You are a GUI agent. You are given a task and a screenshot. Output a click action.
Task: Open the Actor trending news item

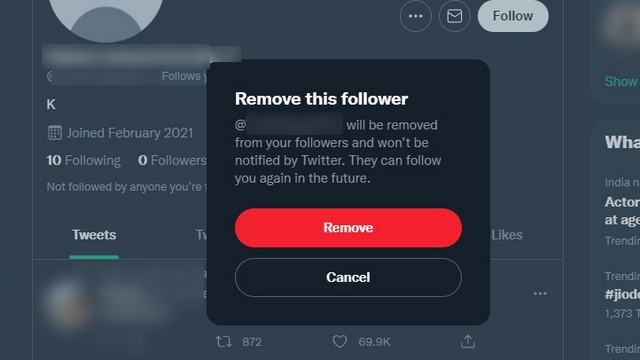[622, 211]
